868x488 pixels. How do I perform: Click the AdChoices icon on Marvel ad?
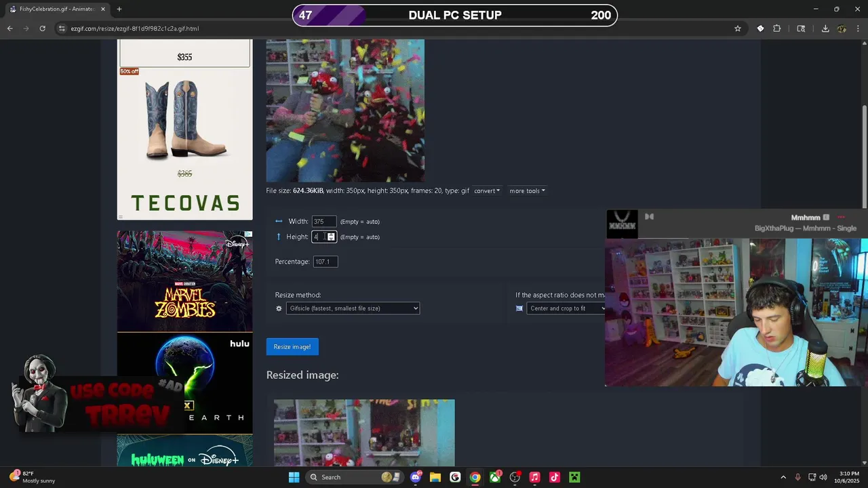(249, 234)
